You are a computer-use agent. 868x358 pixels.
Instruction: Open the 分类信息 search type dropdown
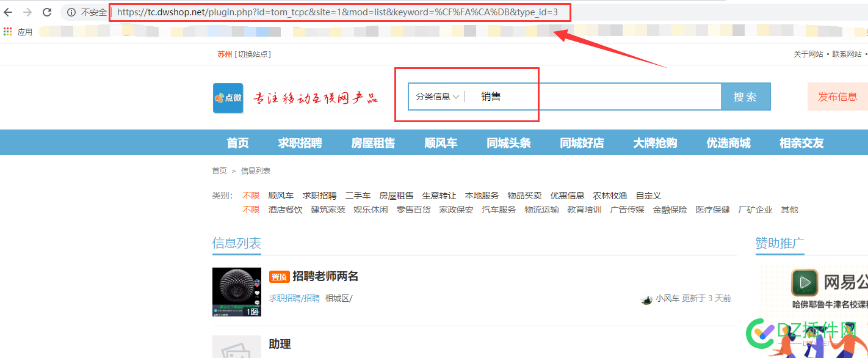tap(437, 97)
